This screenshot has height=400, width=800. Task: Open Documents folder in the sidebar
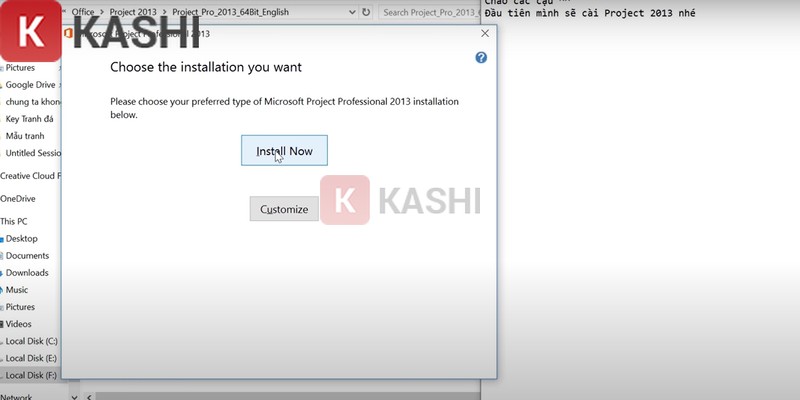click(x=28, y=256)
